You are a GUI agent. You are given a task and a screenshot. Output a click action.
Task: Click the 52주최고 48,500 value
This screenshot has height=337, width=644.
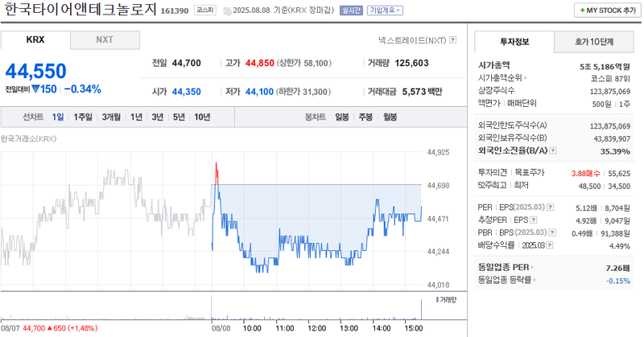click(x=589, y=187)
